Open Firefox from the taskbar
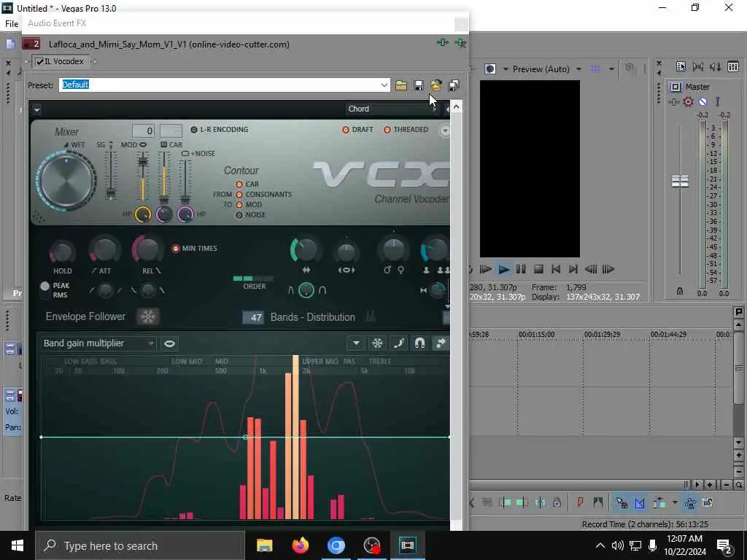Image resolution: width=747 pixels, height=560 pixels. click(x=300, y=545)
